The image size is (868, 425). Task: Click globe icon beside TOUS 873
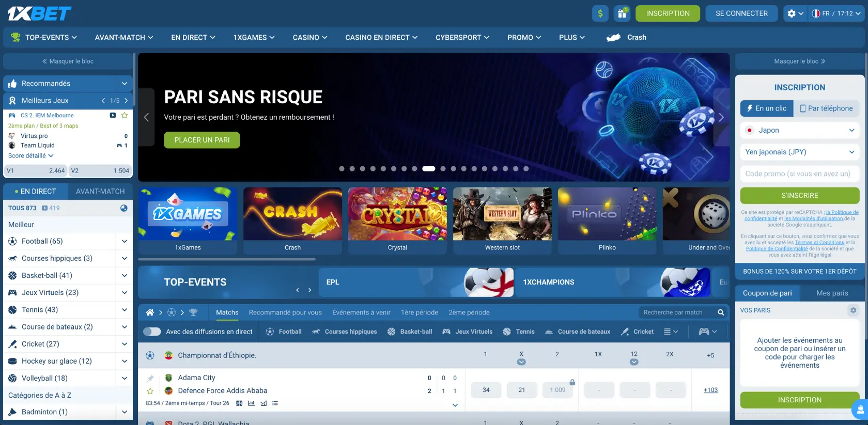[x=124, y=208]
